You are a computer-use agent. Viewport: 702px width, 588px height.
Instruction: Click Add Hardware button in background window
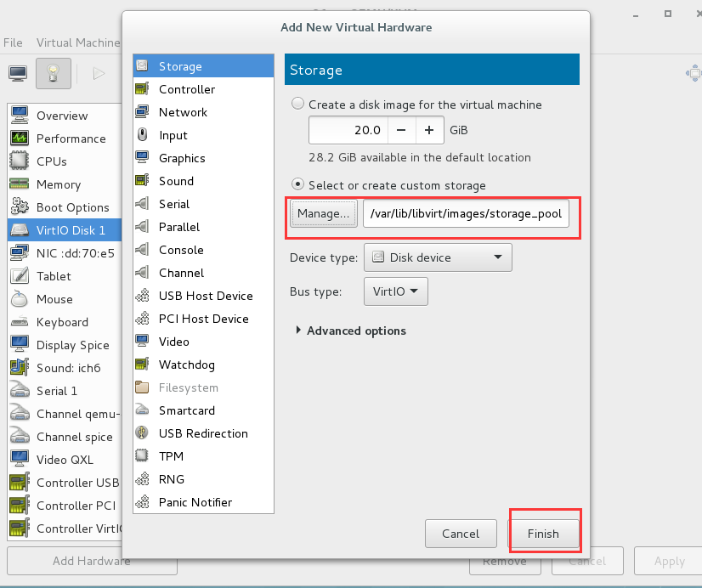(92, 561)
